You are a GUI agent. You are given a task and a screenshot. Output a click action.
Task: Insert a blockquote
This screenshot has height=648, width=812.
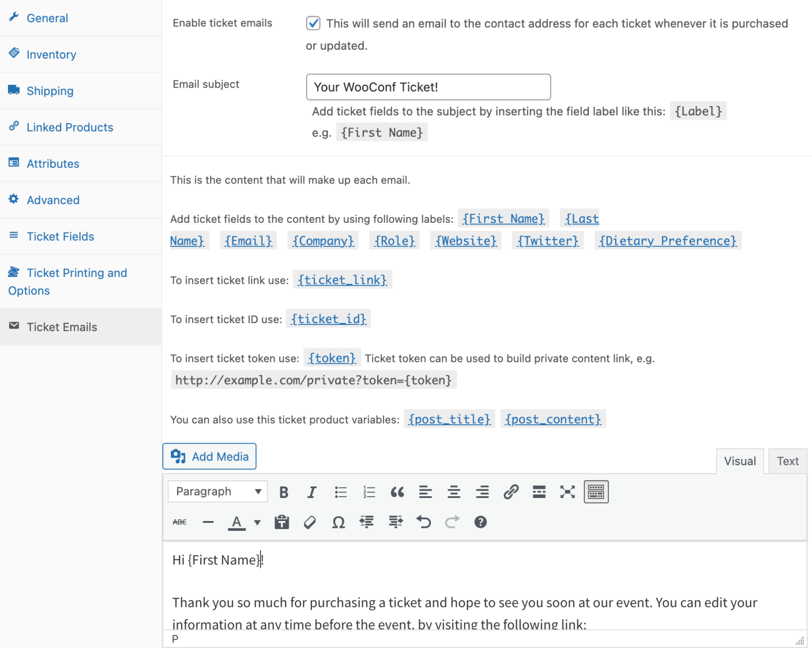pyautogui.click(x=397, y=492)
